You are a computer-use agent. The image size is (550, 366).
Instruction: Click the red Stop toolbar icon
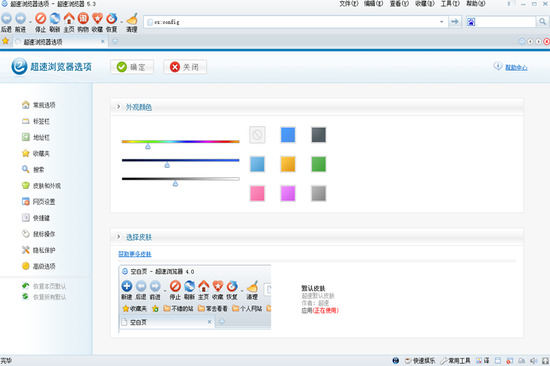[41, 18]
